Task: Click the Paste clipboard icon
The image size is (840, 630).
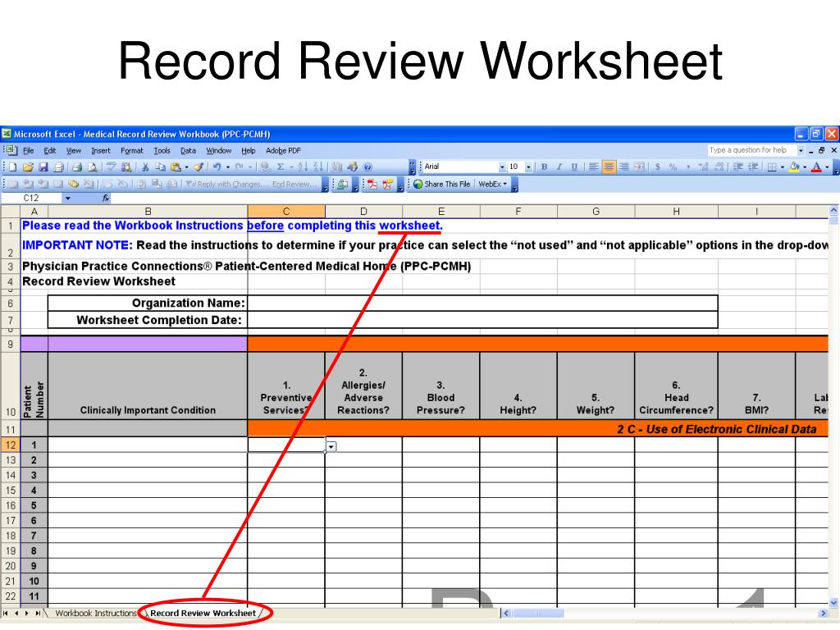Action: point(176,167)
